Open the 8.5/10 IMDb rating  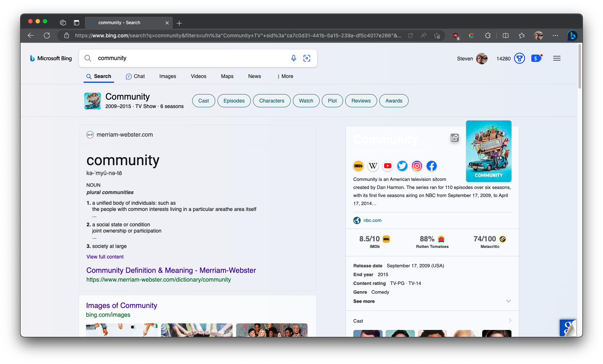point(375,242)
